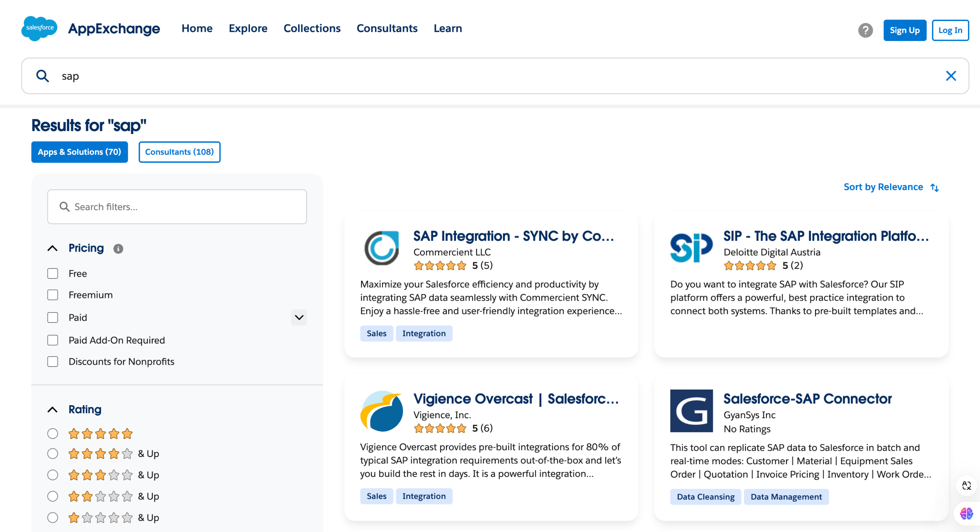Check the Paid Add-On Required checkbox
This screenshot has width=980, height=532.
52,340
